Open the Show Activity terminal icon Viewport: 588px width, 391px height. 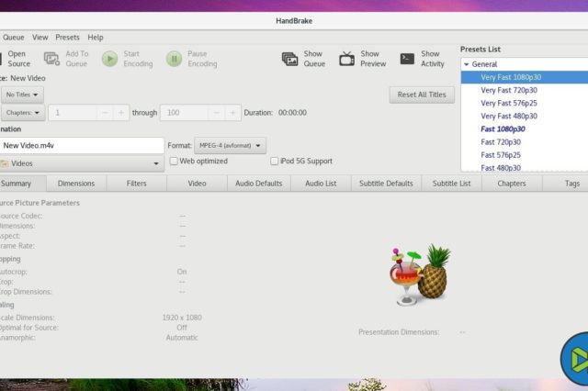[x=407, y=59]
